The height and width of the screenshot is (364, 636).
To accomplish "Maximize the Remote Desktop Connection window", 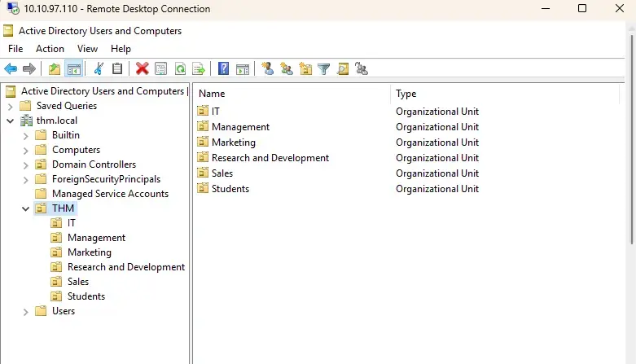I will click(582, 8).
